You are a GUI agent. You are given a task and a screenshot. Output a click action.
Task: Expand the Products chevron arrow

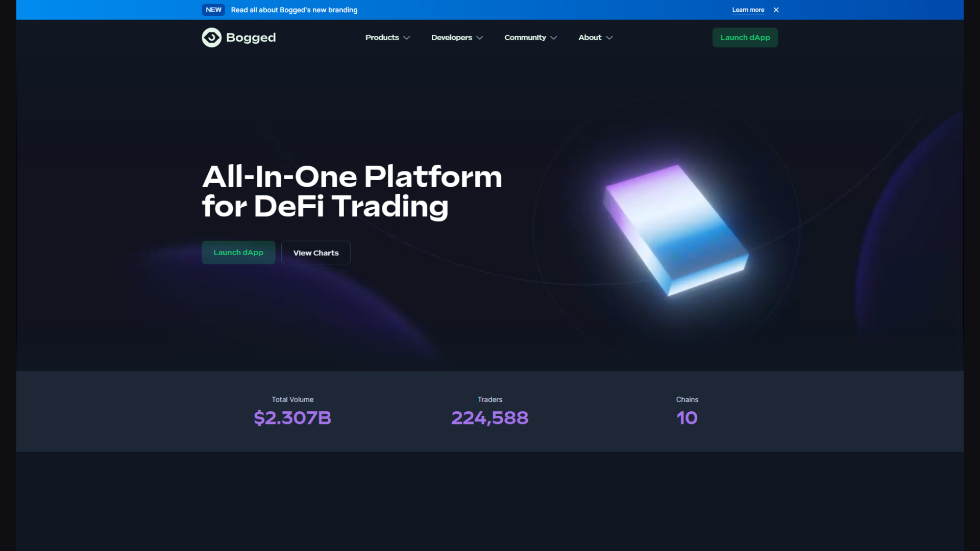coord(407,38)
